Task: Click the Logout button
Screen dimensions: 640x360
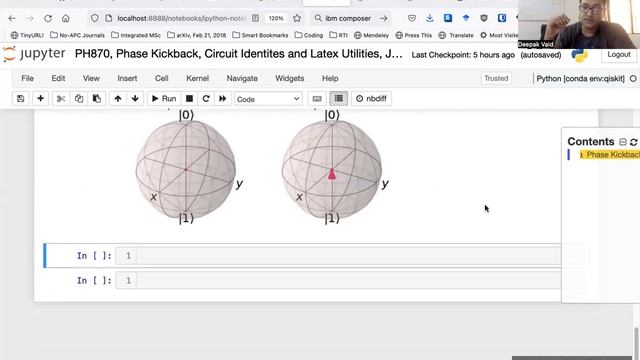Action: coord(619,54)
